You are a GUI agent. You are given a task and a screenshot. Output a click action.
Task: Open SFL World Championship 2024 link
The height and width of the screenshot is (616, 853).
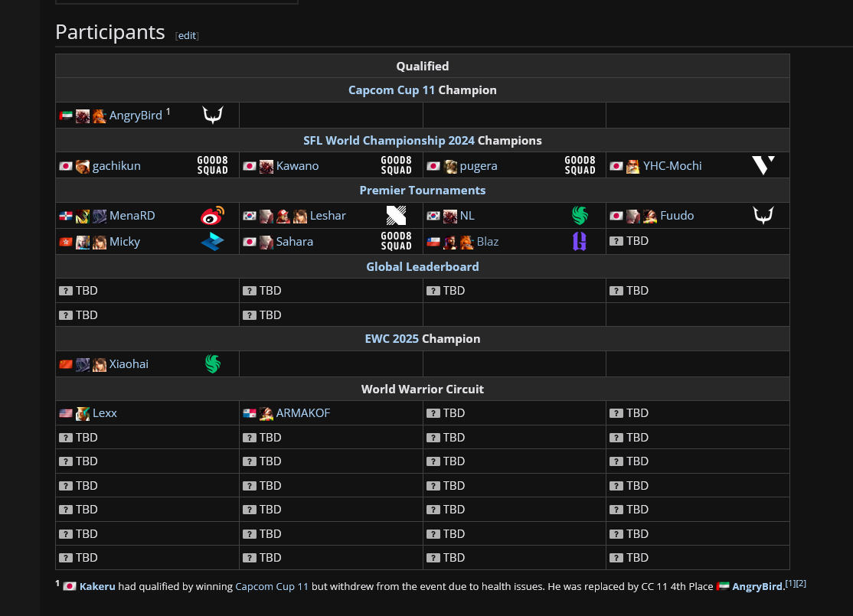pos(389,140)
